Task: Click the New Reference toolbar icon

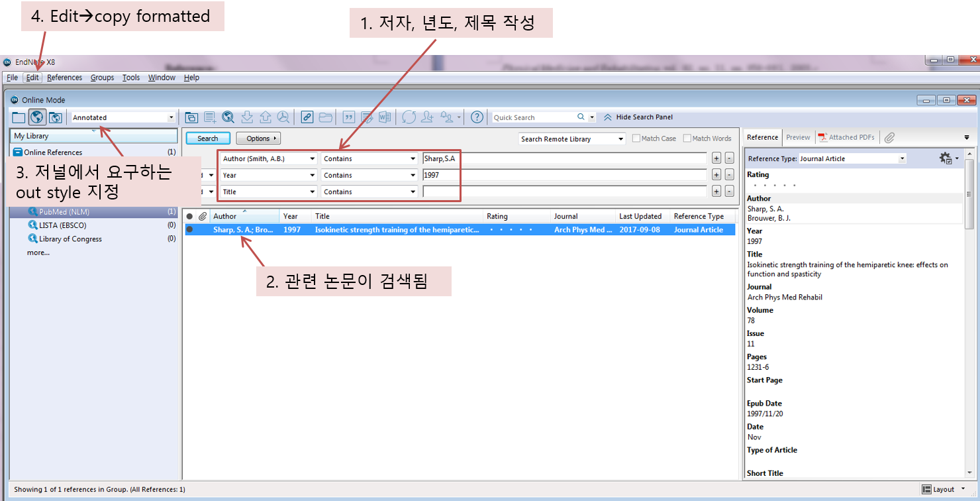Action: click(x=210, y=117)
